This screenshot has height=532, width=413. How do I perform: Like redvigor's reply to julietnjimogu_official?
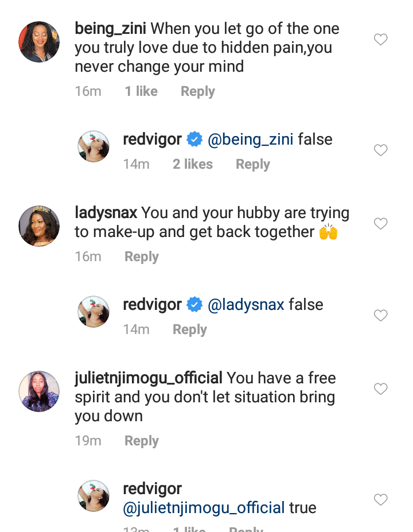point(380,499)
